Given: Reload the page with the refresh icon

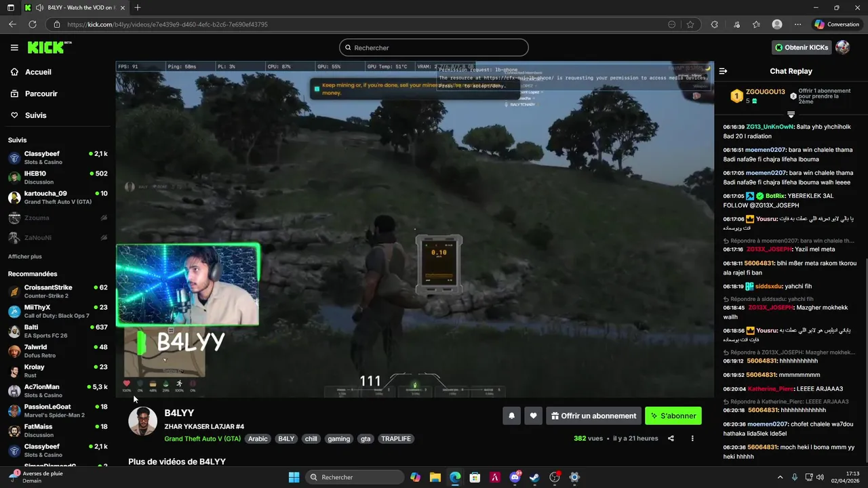Looking at the screenshot, I should pos(32,24).
